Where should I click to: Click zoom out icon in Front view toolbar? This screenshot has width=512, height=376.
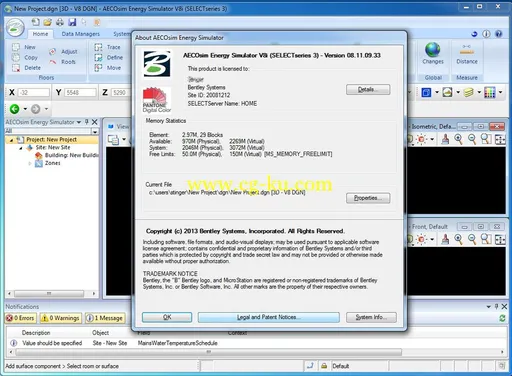point(472,239)
